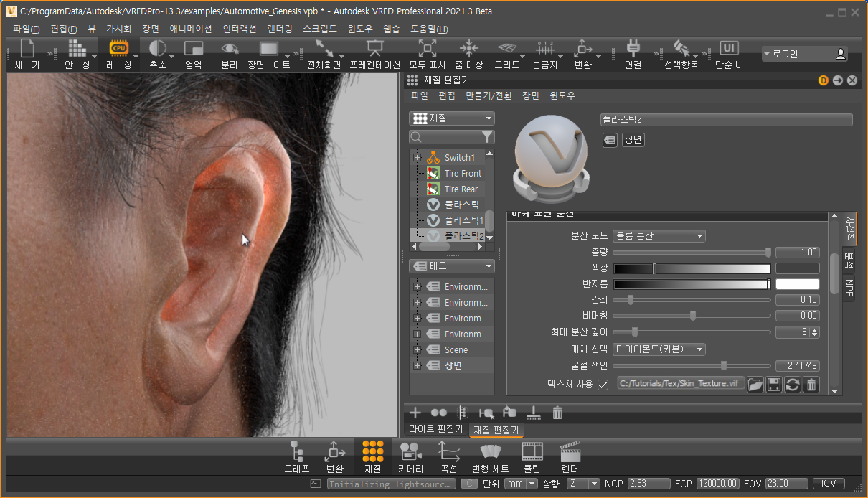
Task: Click the open folder icon for texture
Action: tap(755, 385)
